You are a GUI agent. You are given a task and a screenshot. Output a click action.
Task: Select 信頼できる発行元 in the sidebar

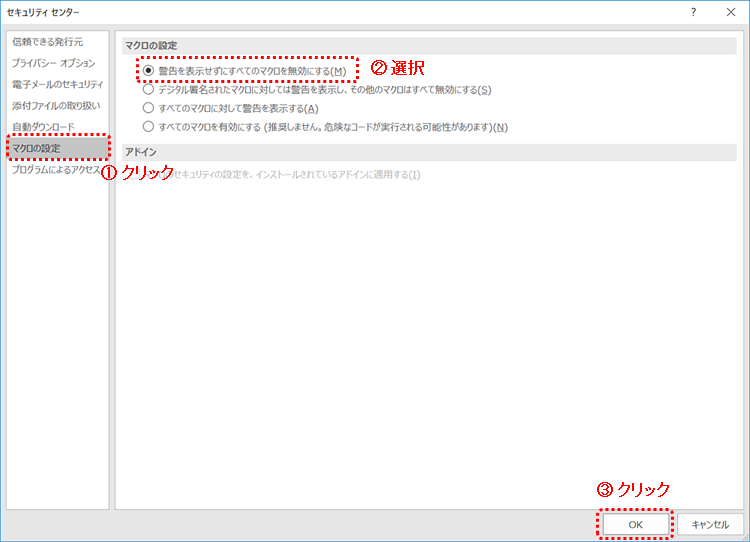pos(48,42)
